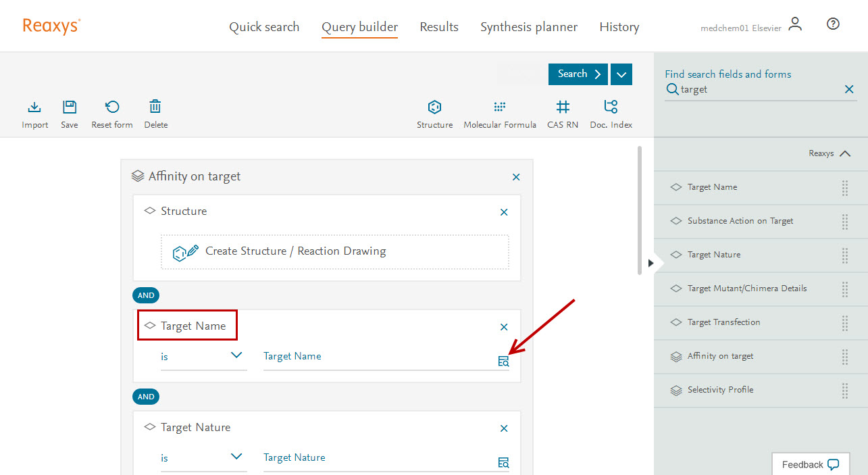Screen dimensions: 868x475
Task: Add a Doc. Index field
Action: point(611,107)
